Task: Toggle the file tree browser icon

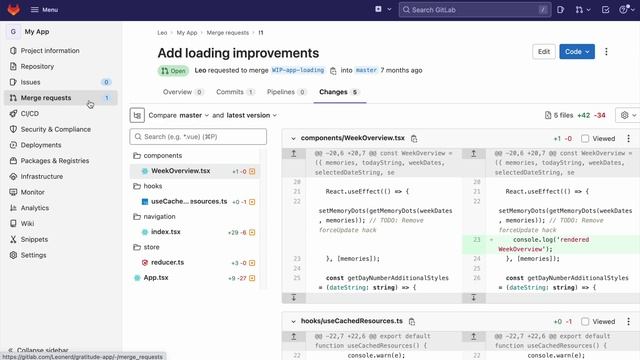Action: [x=137, y=116]
